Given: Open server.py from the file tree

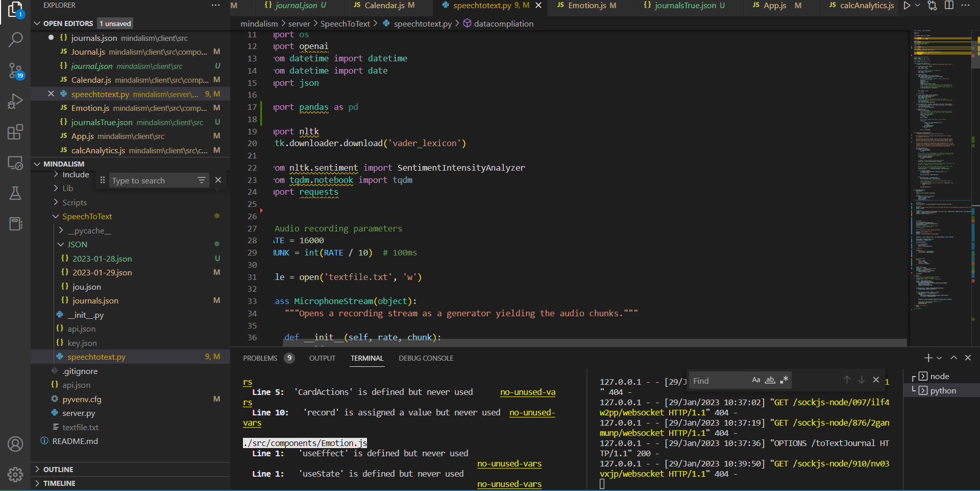Looking at the screenshot, I should tap(79, 413).
